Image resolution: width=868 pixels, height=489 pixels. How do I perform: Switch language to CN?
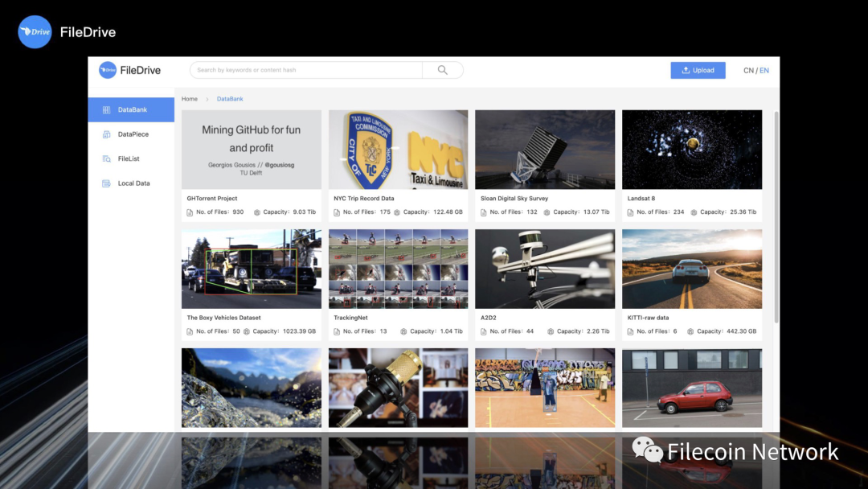(x=748, y=70)
